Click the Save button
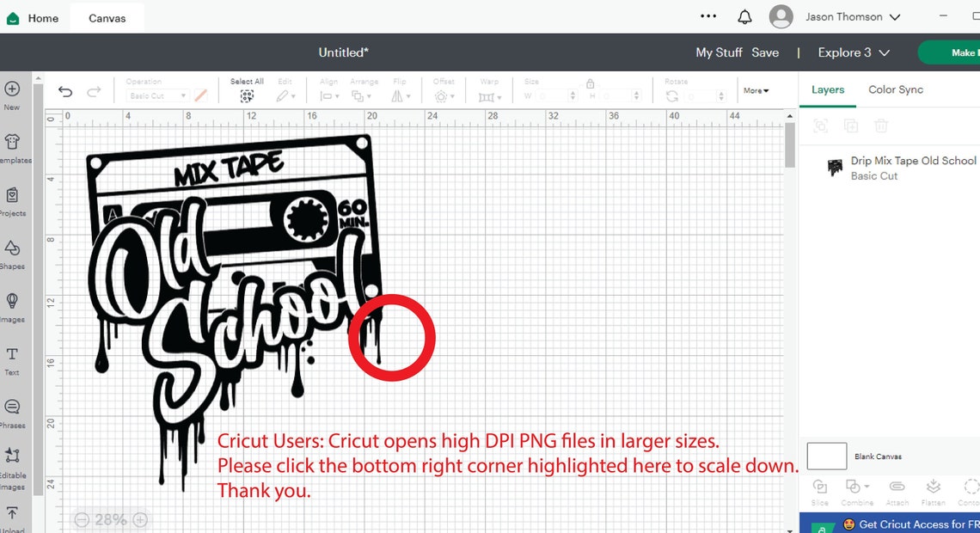This screenshot has height=533, width=980. [765, 52]
